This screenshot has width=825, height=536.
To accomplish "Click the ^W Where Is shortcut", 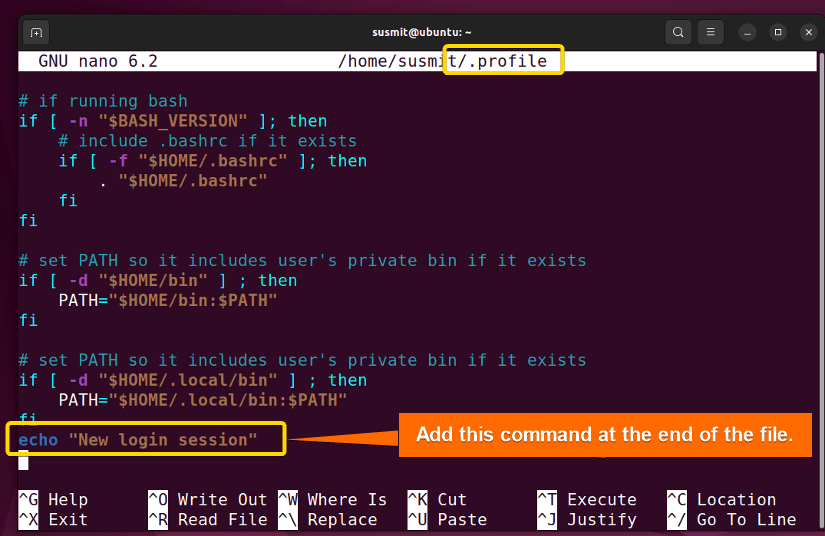I will coord(333,499).
